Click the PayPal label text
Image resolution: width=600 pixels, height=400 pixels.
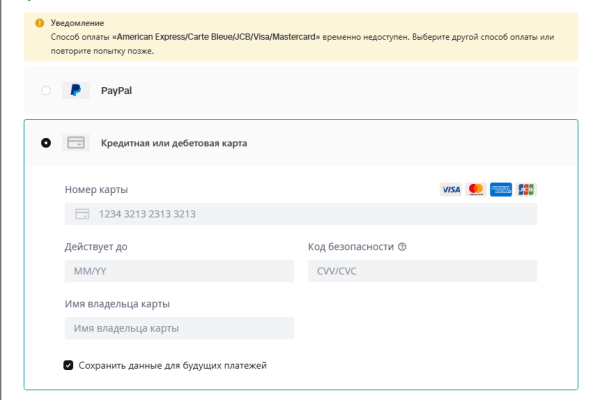[x=116, y=91]
